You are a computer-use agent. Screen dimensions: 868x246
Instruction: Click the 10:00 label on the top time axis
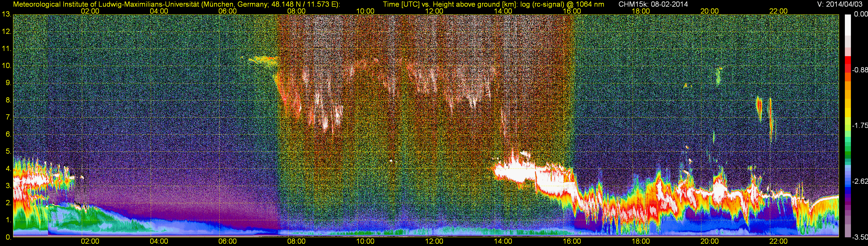365,11
